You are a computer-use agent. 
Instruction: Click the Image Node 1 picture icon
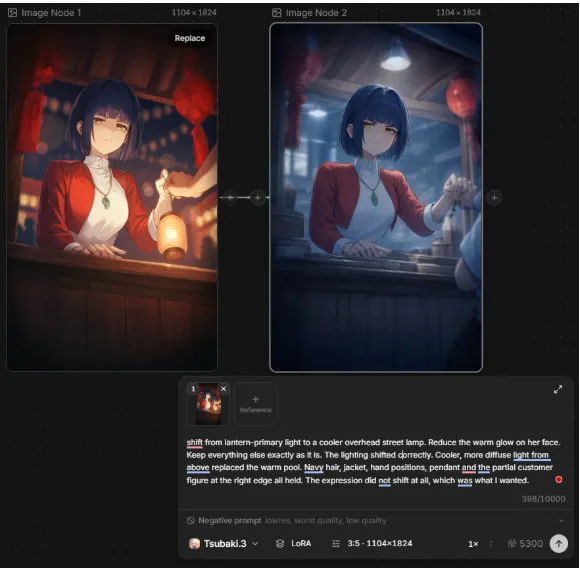click(12, 13)
